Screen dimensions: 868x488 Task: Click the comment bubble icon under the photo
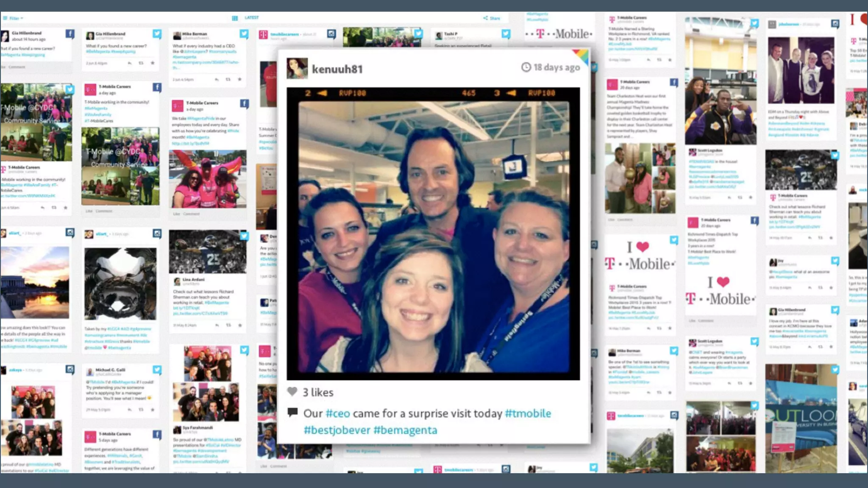292,412
